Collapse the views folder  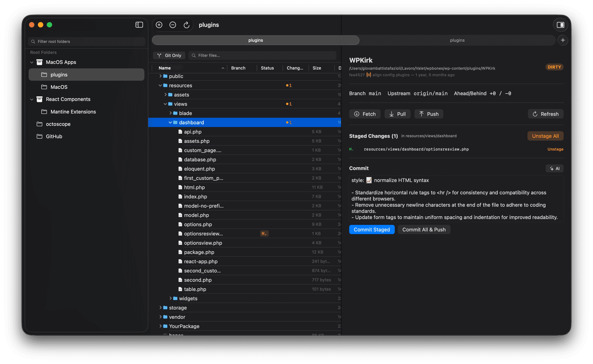click(x=165, y=104)
